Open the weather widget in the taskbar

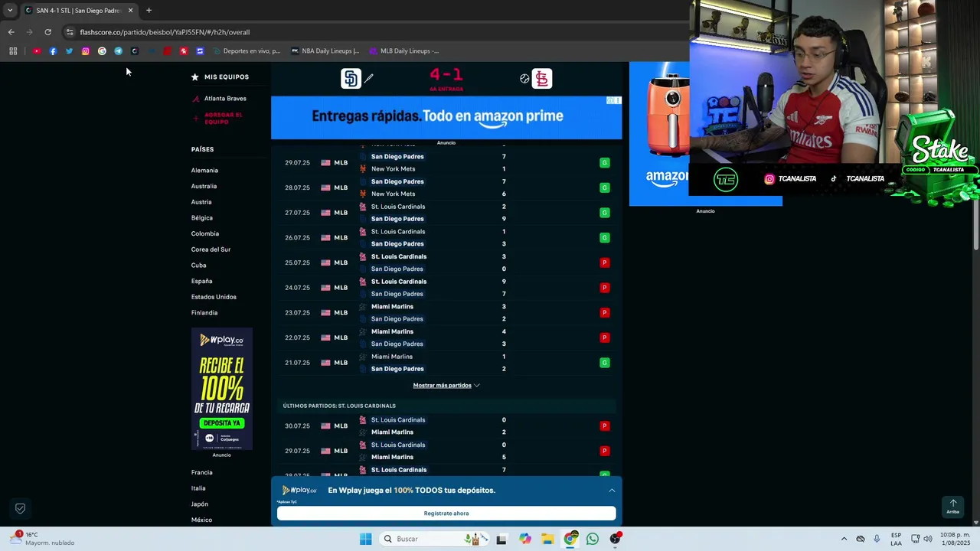(x=44, y=539)
